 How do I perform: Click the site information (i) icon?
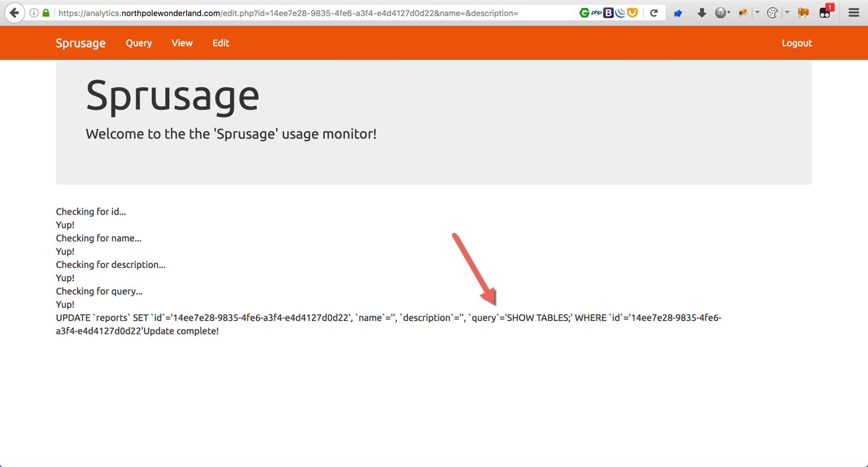[34, 13]
